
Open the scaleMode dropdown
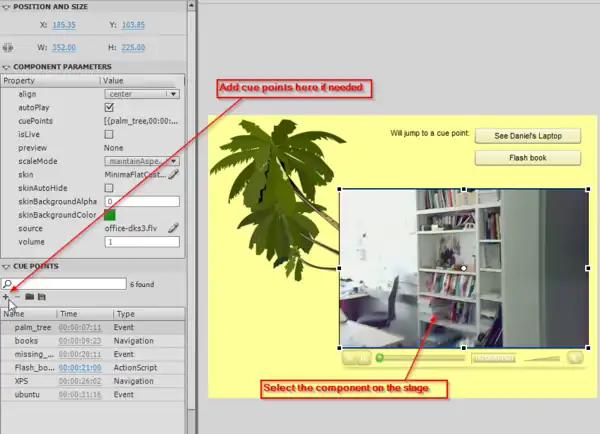click(141, 160)
